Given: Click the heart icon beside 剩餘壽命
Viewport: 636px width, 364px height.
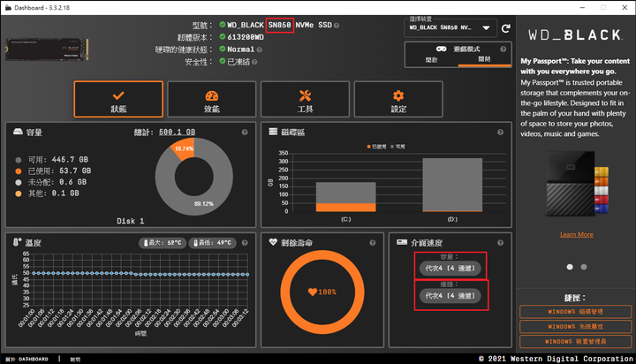Looking at the screenshot, I should (273, 242).
